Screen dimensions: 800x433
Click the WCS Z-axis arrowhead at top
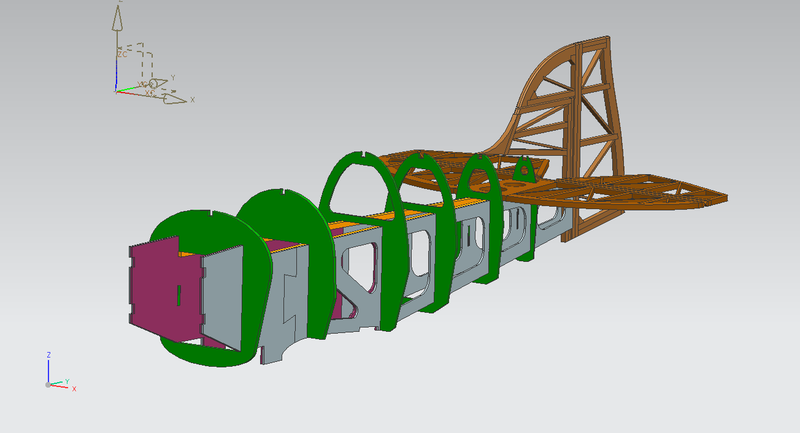click(x=117, y=17)
